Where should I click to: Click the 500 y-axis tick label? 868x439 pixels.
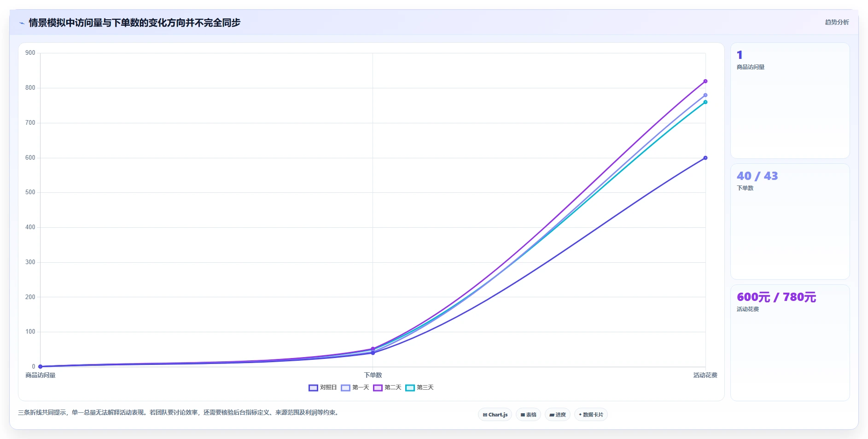point(30,192)
